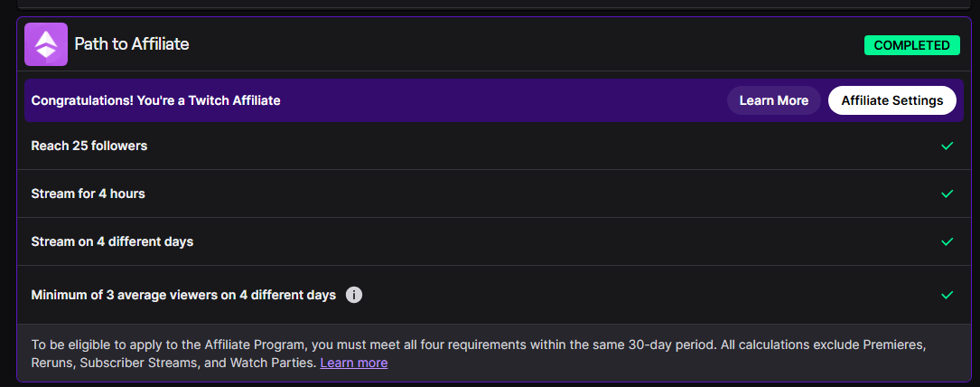Select the Reach 25 followers row label
This screenshot has width=980, height=387.
(x=89, y=146)
